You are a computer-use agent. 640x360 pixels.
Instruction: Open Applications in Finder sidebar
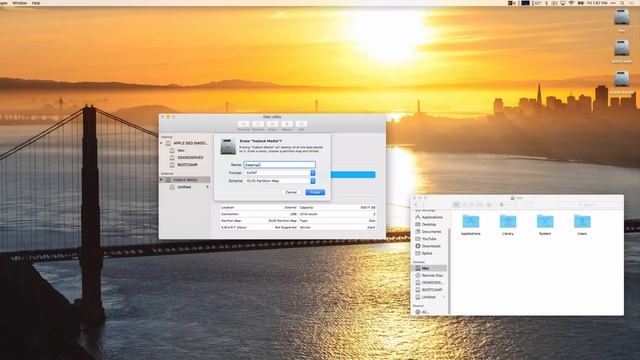coord(429,217)
